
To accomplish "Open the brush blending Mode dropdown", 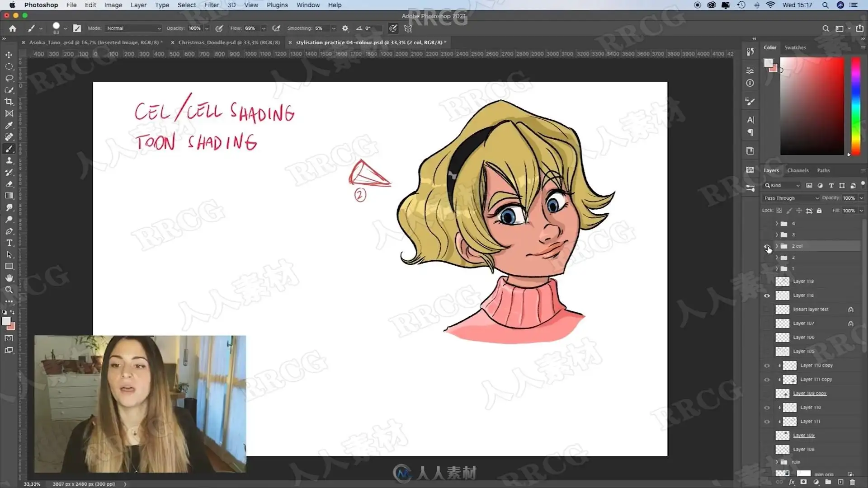I will tap(133, 28).
